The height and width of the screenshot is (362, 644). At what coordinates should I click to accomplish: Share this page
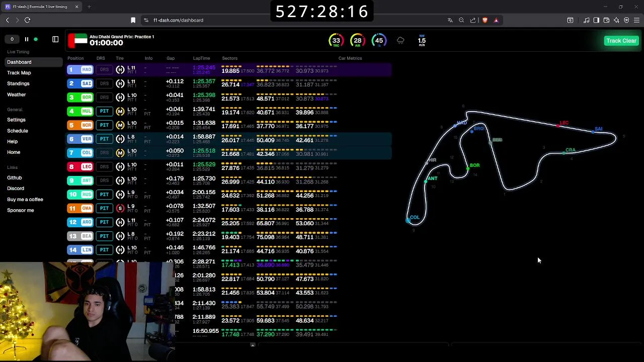[473, 20]
